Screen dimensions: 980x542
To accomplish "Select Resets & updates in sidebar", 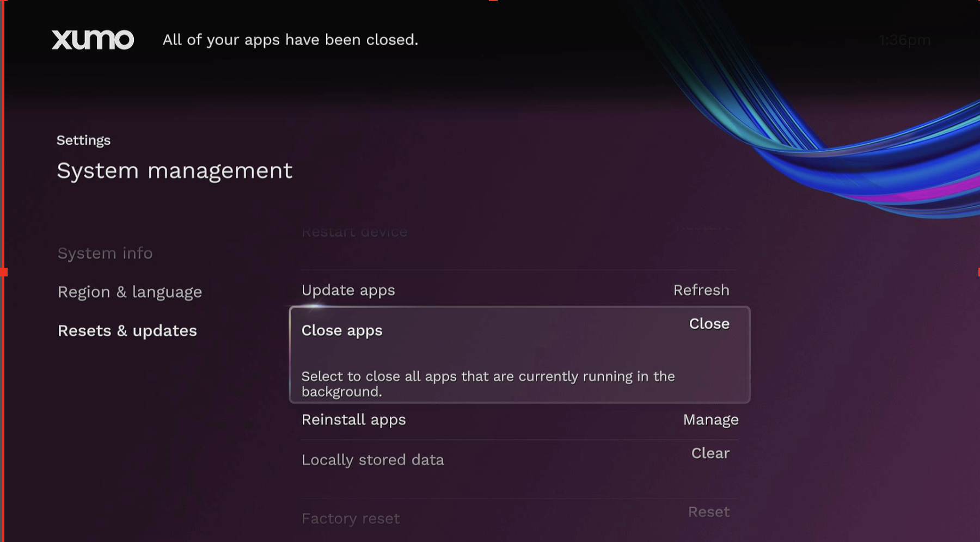I will (x=127, y=331).
